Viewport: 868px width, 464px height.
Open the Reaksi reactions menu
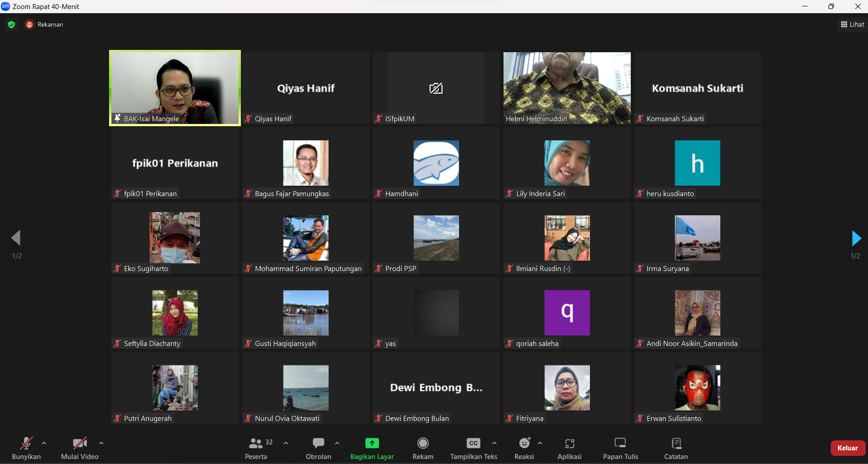(x=524, y=444)
